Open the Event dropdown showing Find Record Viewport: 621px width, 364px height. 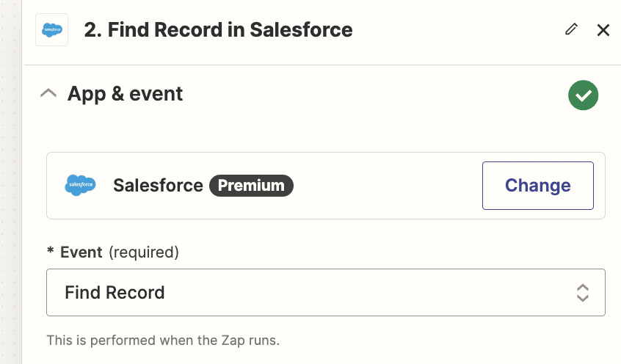326,292
